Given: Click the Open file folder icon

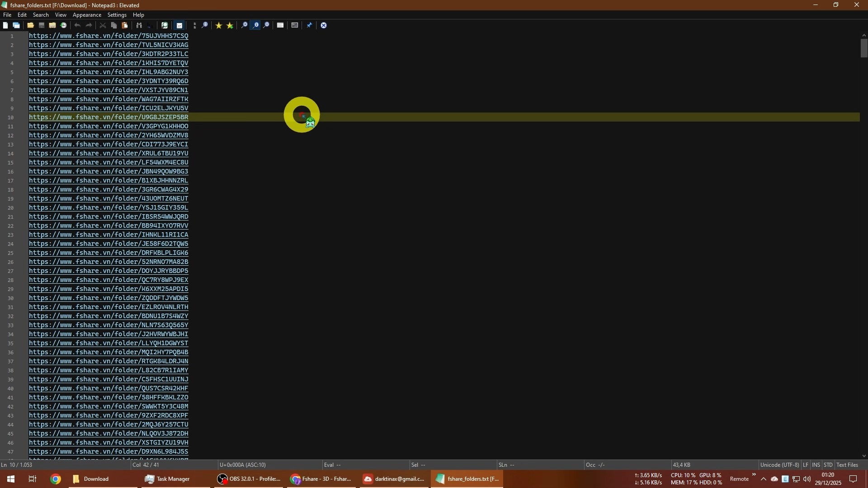Looking at the screenshot, I should click(x=30, y=25).
